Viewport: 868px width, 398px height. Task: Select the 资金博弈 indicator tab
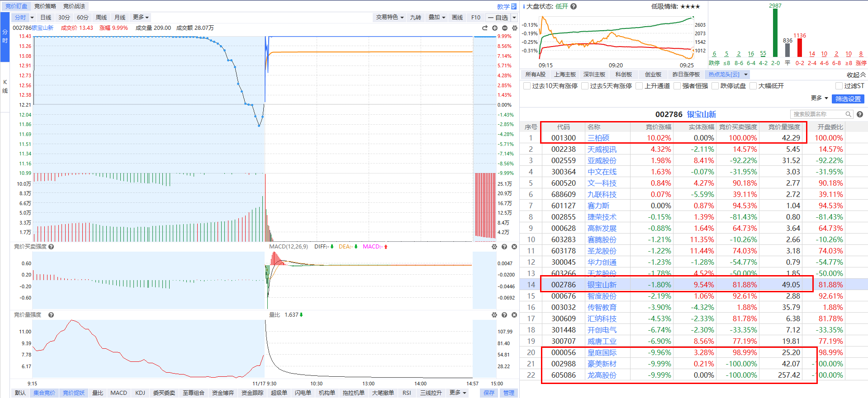[223, 393]
